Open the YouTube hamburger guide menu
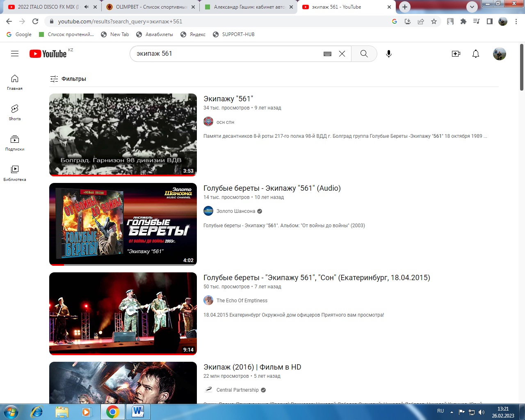 point(15,54)
